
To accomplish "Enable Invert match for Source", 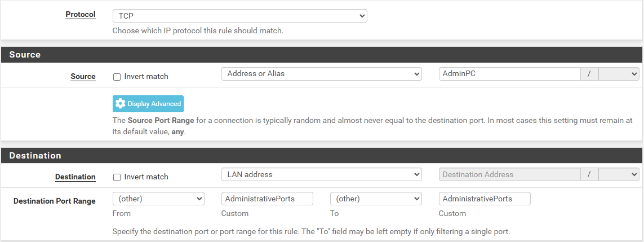I will [117, 77].
